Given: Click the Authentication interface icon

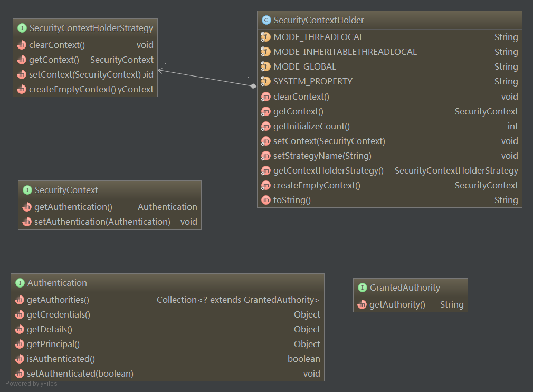Looking at the screenshot, I should [x=20, y=283].
